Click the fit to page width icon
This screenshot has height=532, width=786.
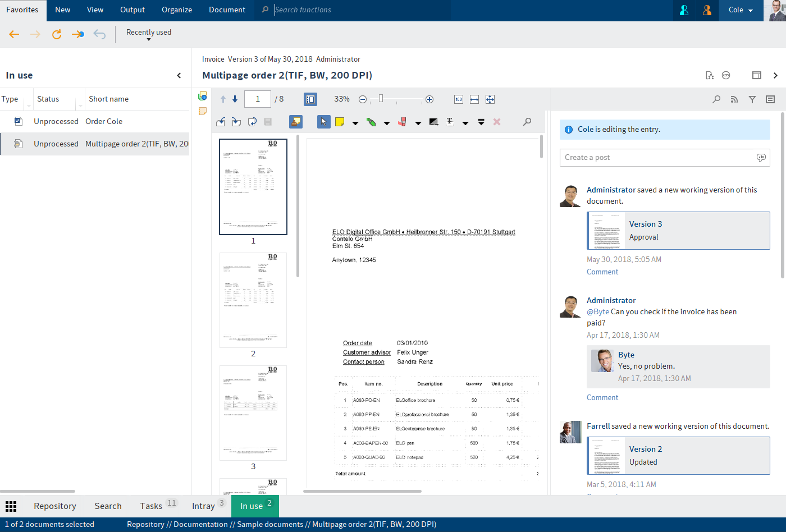click(x=474, y=99)
